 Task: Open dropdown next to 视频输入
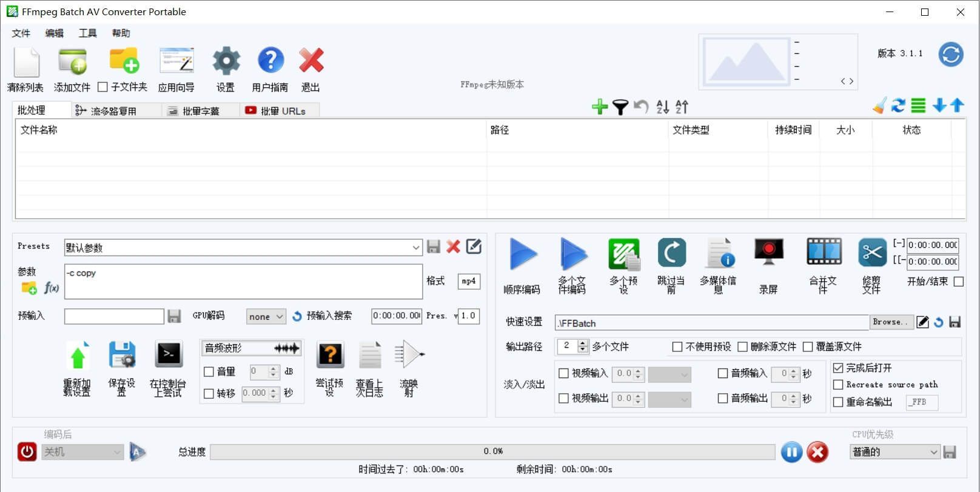tap(670, 374)
